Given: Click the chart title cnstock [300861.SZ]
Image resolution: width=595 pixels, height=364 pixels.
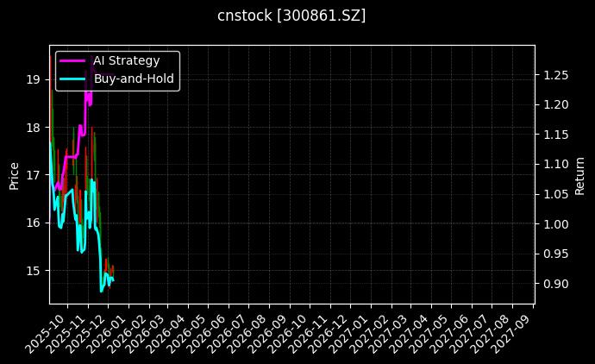Looking at the screenshot, I should (291, 16).
